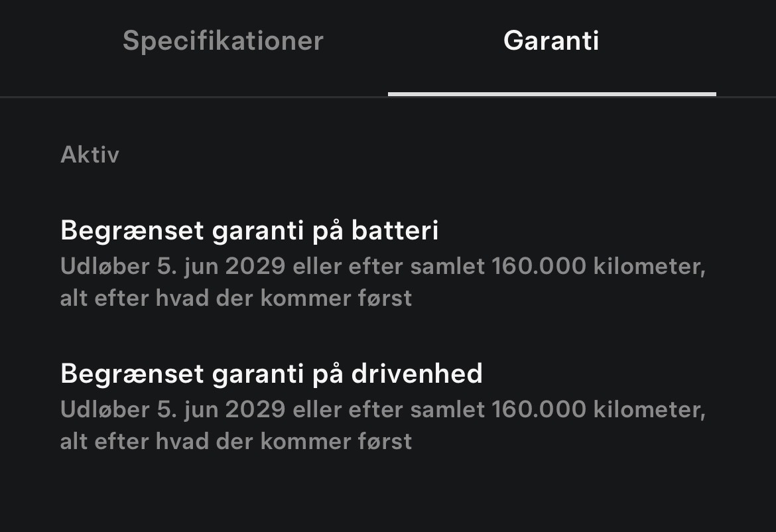This screenshot has width=776, height=532.
Task: Click the word drivenhed in the heading
Action: [x=417, y=374]
